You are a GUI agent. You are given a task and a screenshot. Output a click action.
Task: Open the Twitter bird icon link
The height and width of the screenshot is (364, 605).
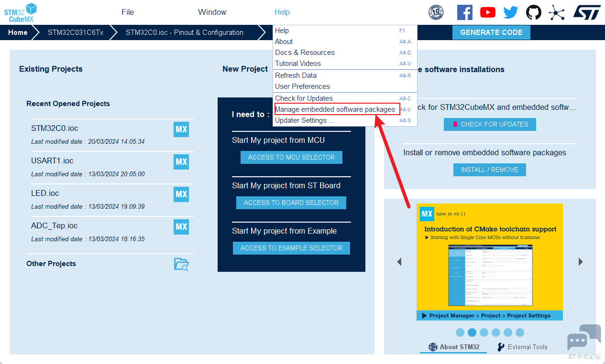(510, 12)
